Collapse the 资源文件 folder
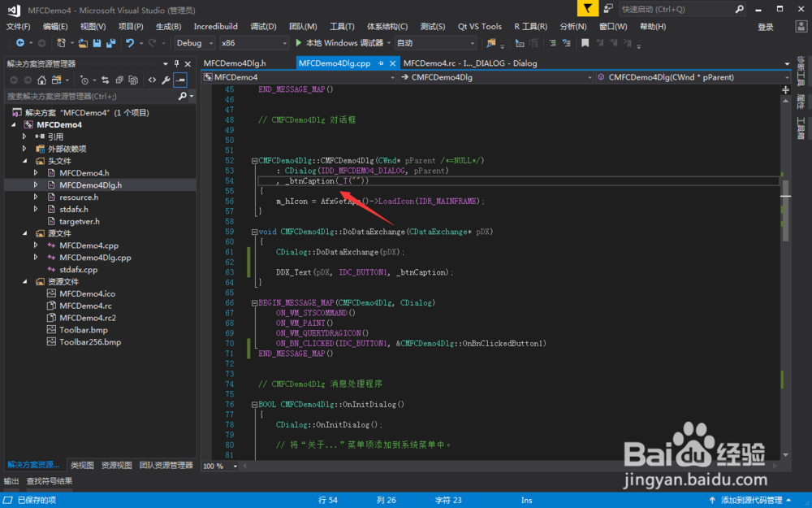Screen dimensions: 812x508 point(25,281)
